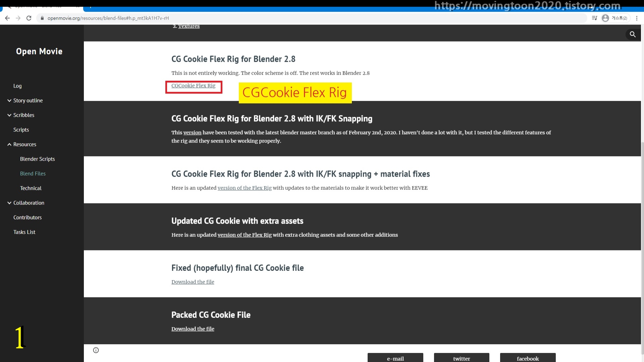Click the Open Movie site title
644x362 pixels.
pos(39,51)
